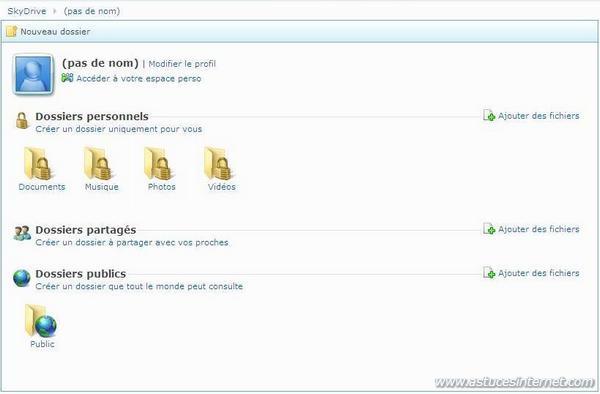Click Ajouter des fichiers for Dossiers personnels

pos(538,116)
